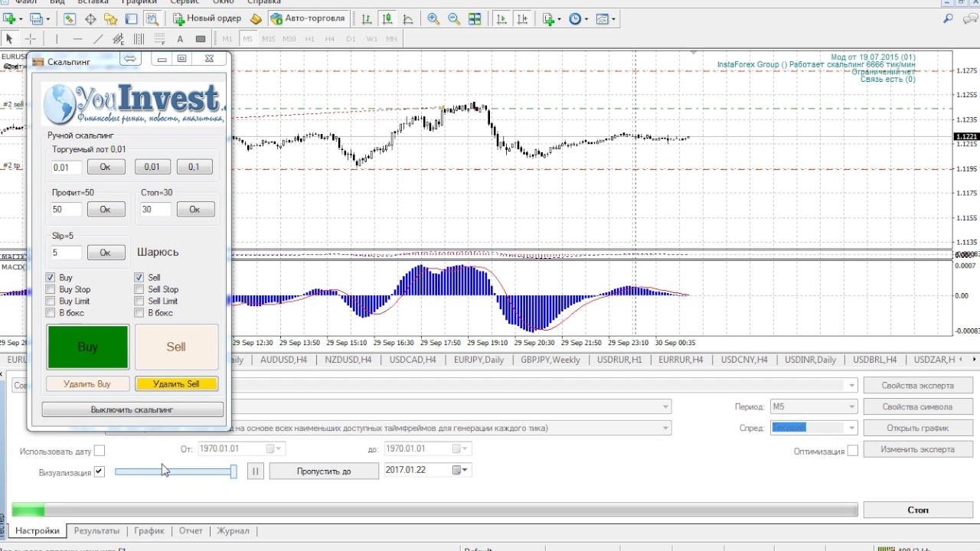Open the 'до' date picker dropdown
This screenshot has width=980, height=551.
click(x=462, y=448)
